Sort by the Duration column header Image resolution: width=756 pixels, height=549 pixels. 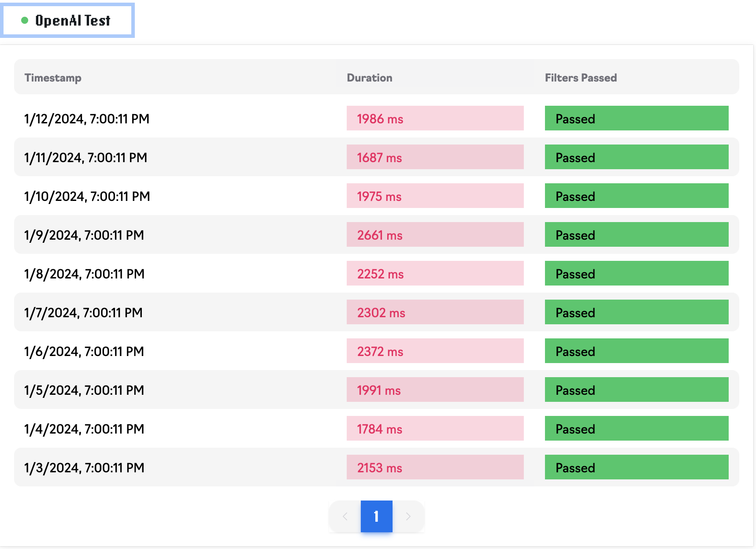click(x=369, y=78)
